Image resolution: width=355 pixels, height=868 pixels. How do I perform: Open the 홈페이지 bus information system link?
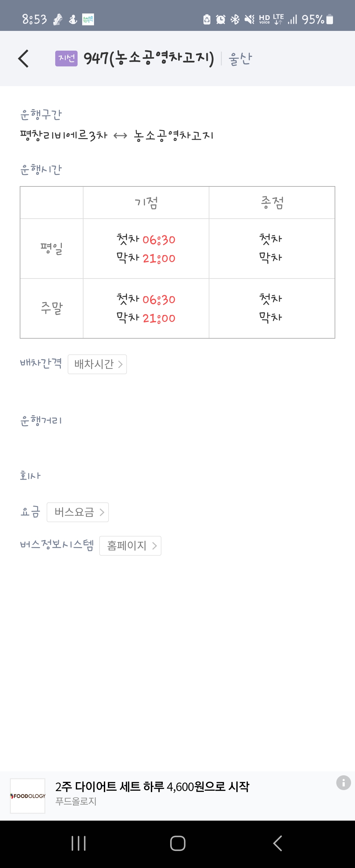pyautogui.click(x=130, y=545)
